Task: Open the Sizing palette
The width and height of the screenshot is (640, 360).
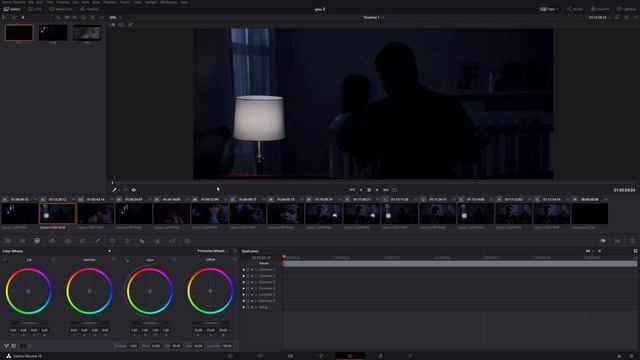Action: click(x=172, y=241)
